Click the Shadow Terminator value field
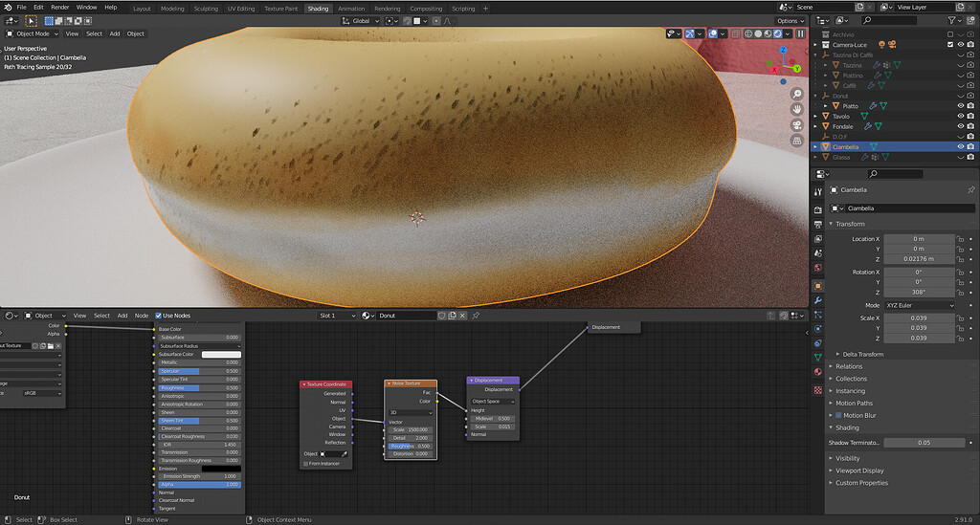Image resolution: width=980 pixels, height=525 pixels. pos(924,443)
